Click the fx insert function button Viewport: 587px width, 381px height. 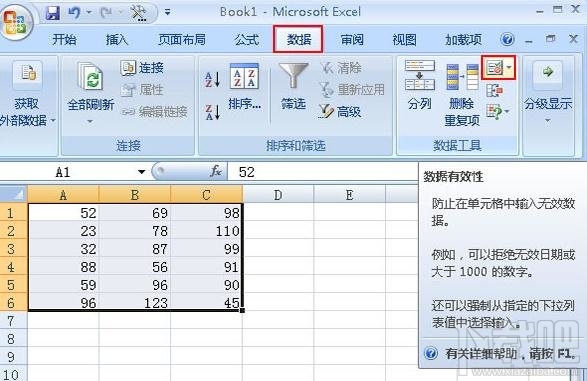216,171
